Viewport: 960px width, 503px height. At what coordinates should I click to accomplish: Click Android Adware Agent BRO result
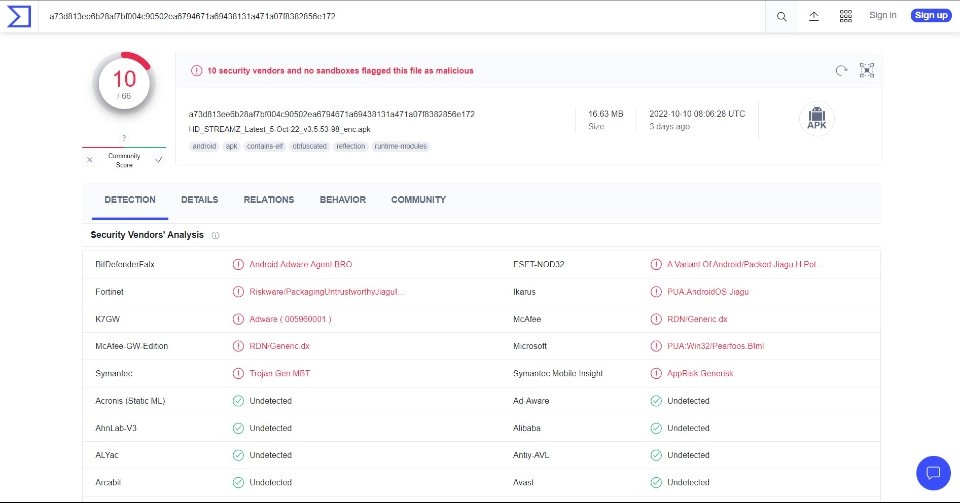(x=301, y=264)
